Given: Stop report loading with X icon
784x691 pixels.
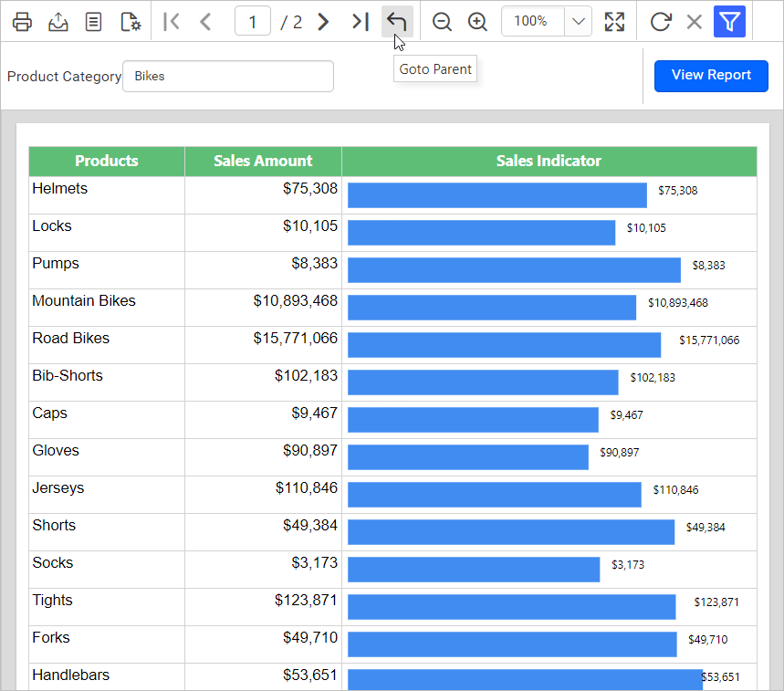Looking at the screenshot, I should pyautogui.click(x=695, y=22).
